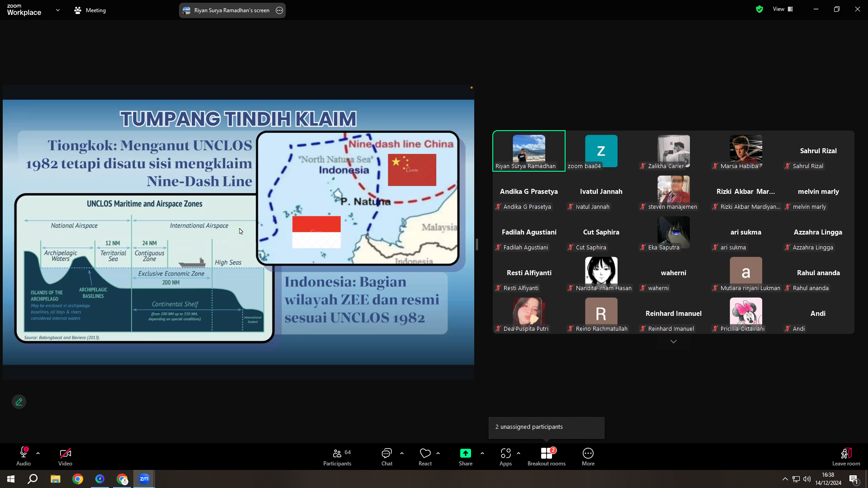Click Leave room
Screen dimensions: 868x488
tap(846, 456)
